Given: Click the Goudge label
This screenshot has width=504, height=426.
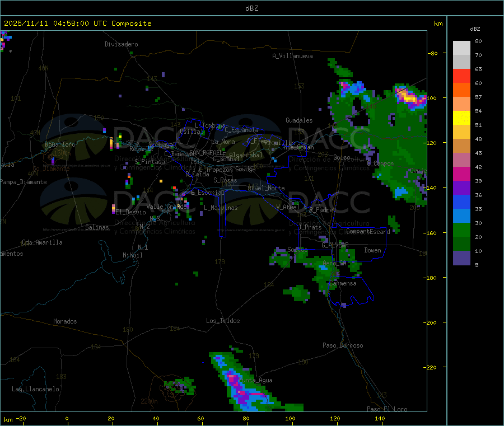Looking at the screenshot, I should [x=245, y=169].
